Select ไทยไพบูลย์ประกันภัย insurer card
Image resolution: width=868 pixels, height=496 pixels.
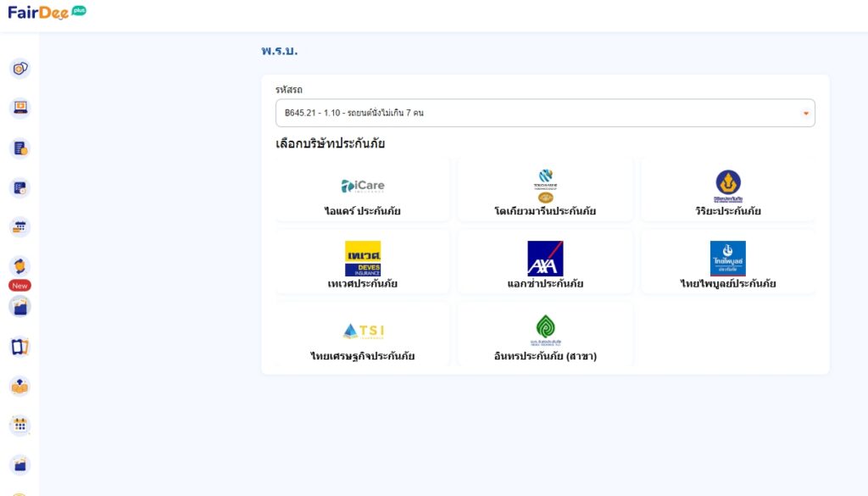pyautogui.click(x=728, y=262)
